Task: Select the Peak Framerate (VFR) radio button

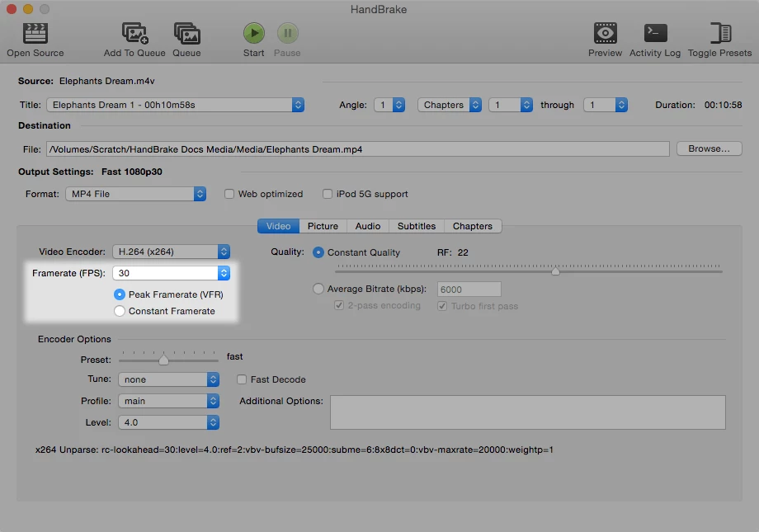Action: coord(119,294)
